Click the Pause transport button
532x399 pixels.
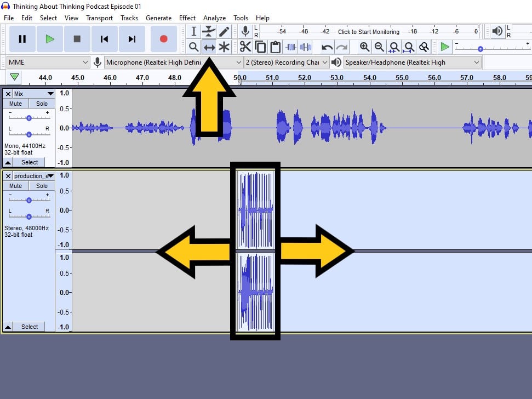pyautogui.click(x=22, y=39)
